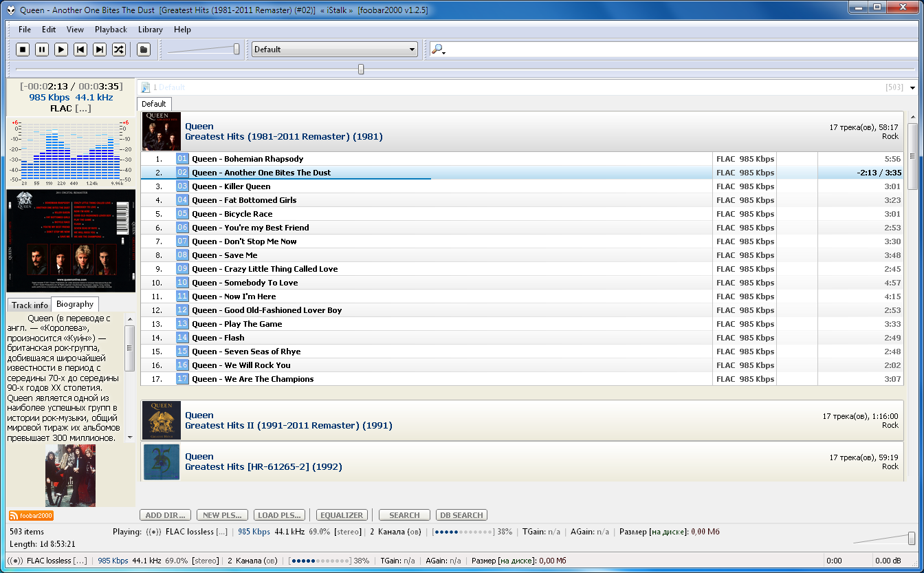This screenshot has height=573, width=924.
Task: Click the 02 track badge, Another One Bites
Action: [x=182, y=173]
